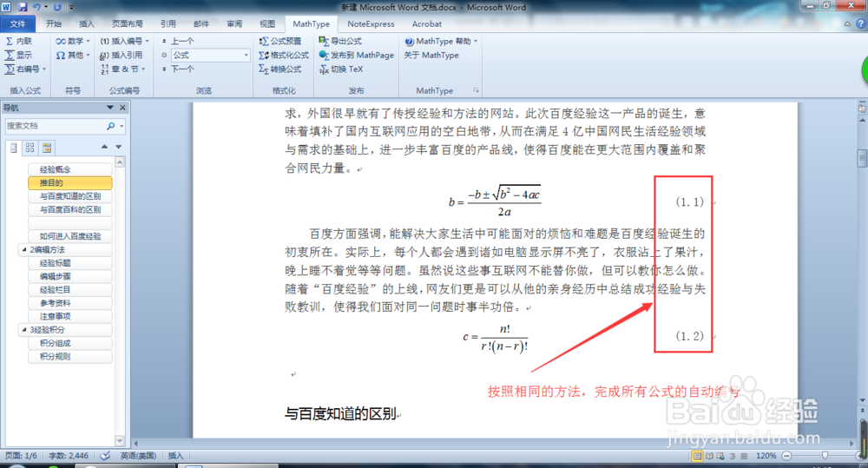This screenshot has width=868, height=468.
Task: Select 经验概念 heading in navigation
Action: click(x=69, y=169)
